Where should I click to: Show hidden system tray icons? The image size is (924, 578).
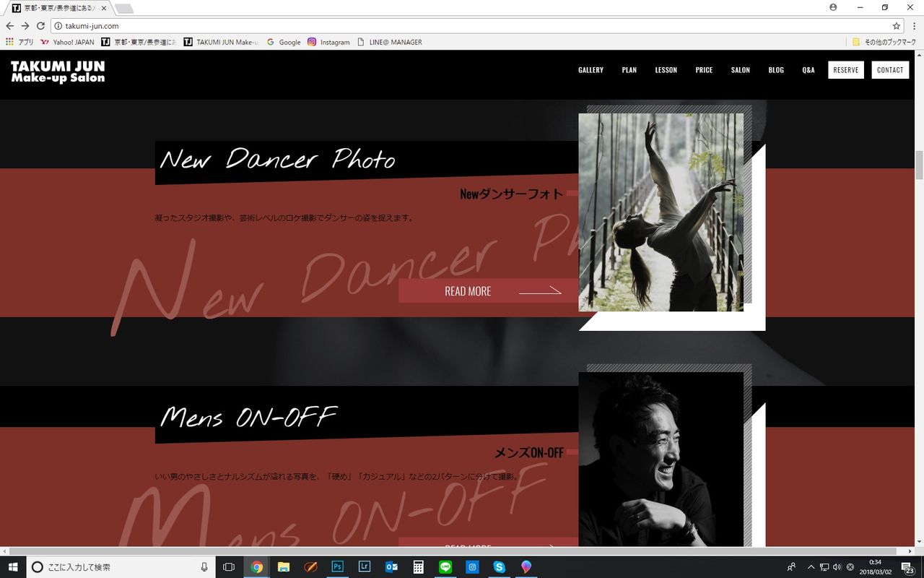coord(811,567)
